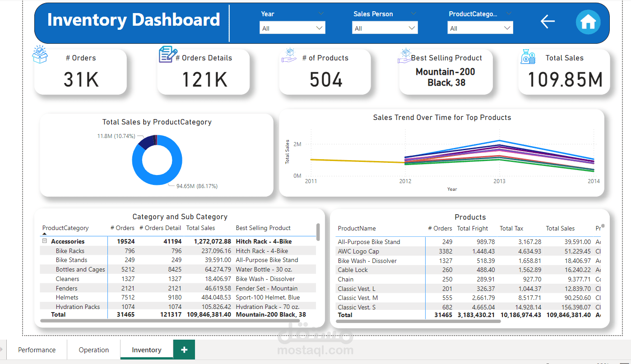Sort by ProductCategory column header
This screenshot has width=631, height=364.
(x=65, y=228)
